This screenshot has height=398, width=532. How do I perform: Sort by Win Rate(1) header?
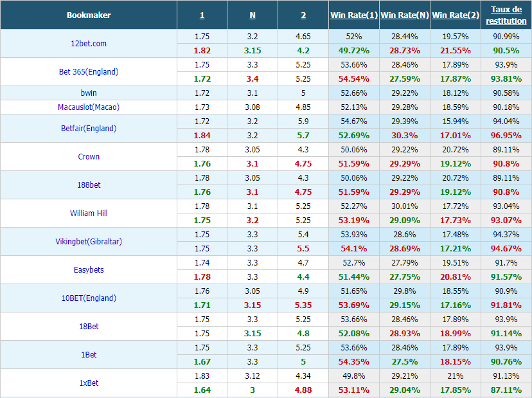click(354, 15)
